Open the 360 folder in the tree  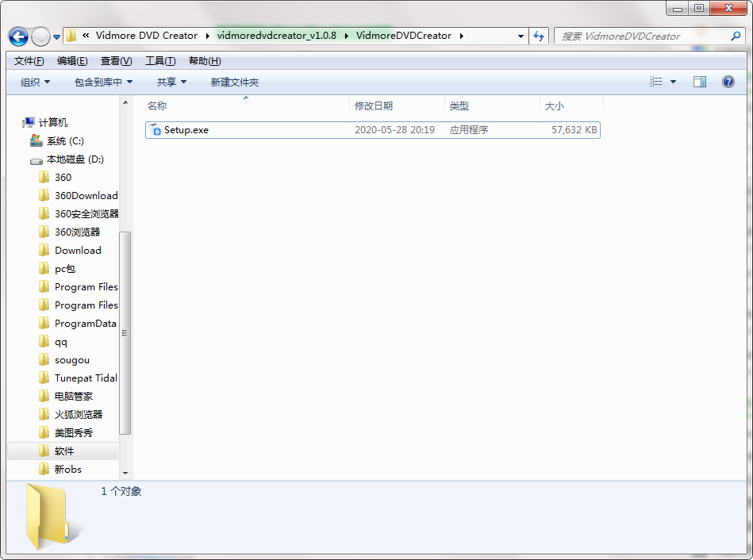[x=63, y=178]
